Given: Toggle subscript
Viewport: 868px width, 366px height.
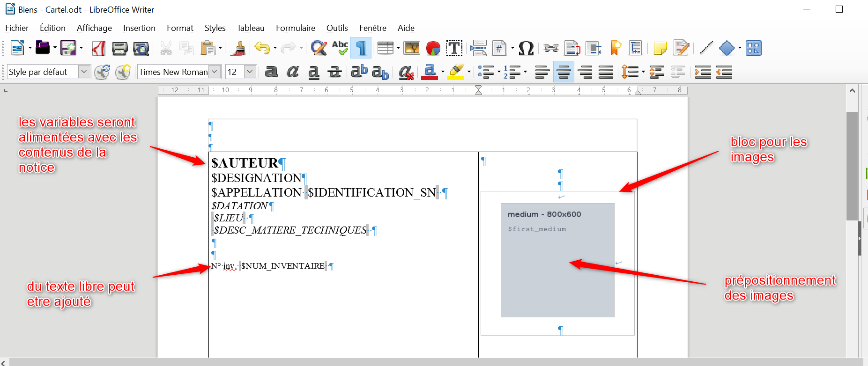Looking at the screenshot, I should [380, 72].
